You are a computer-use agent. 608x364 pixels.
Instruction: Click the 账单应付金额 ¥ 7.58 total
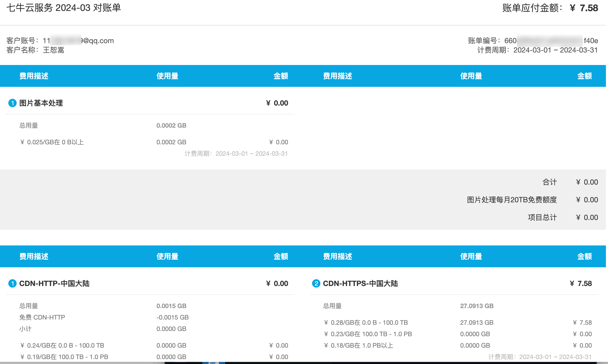point(550,8)
